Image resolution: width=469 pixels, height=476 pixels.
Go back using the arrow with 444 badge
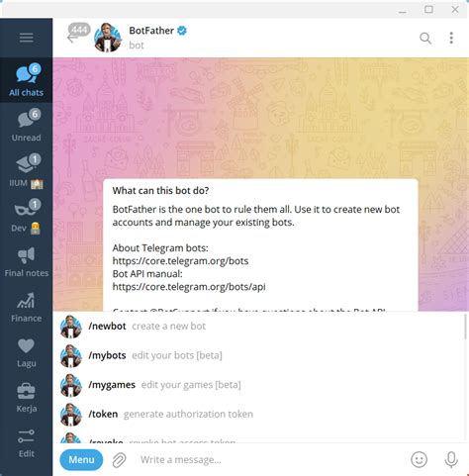point(78,34)
